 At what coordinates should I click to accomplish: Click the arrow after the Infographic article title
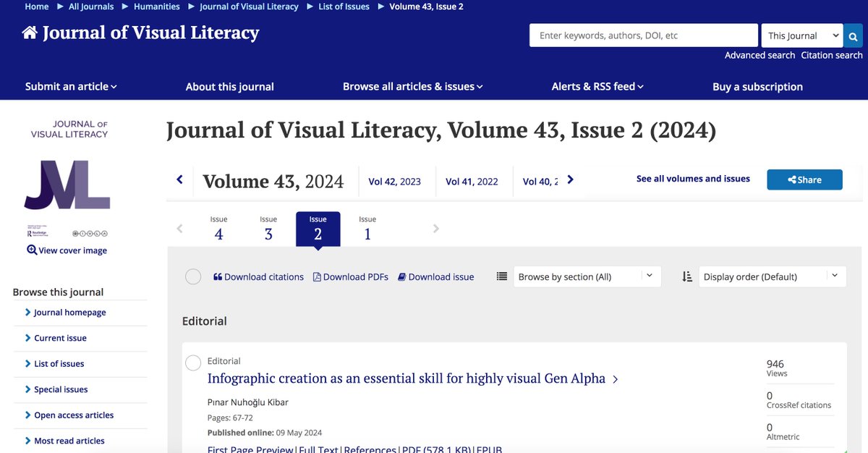pyautogui.click(x=616, y=379)
